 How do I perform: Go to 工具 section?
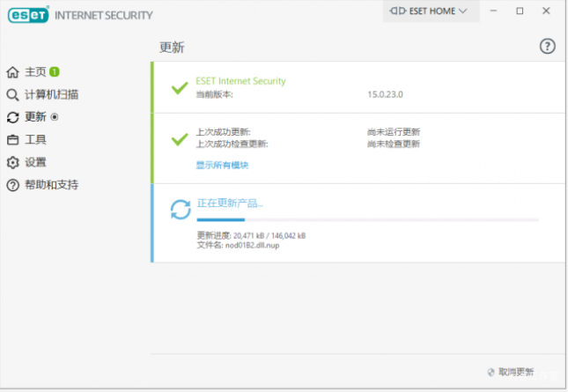(35, 140)
